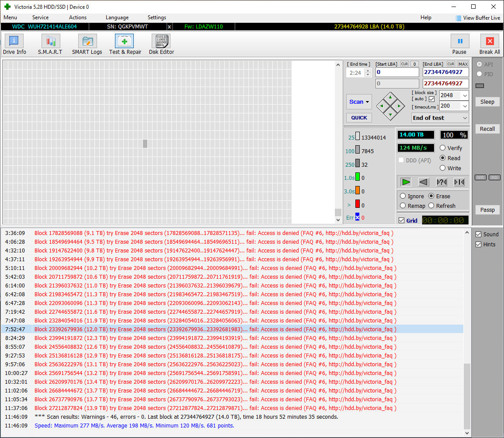Click the Sleep button
The image size is (504, 438).
[487, 102]
